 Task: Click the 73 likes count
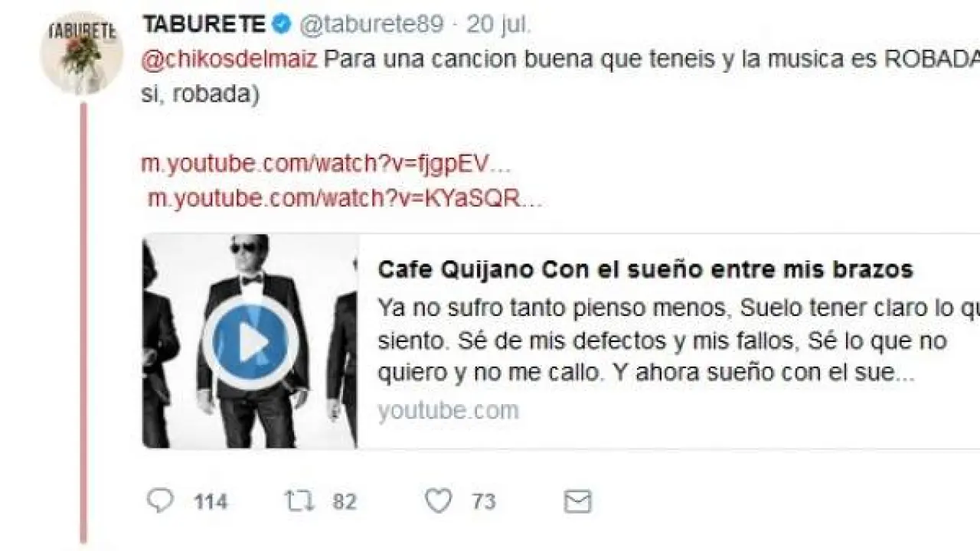click(483, 502)
